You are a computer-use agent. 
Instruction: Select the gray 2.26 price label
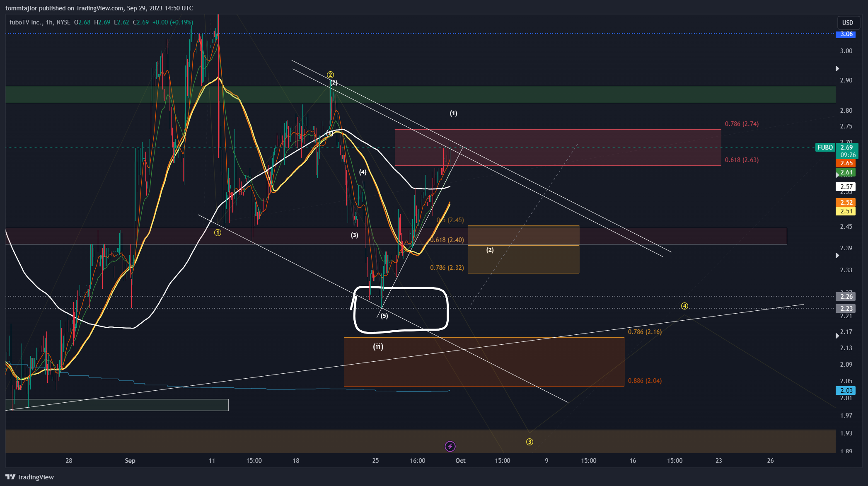click(846, 297)
